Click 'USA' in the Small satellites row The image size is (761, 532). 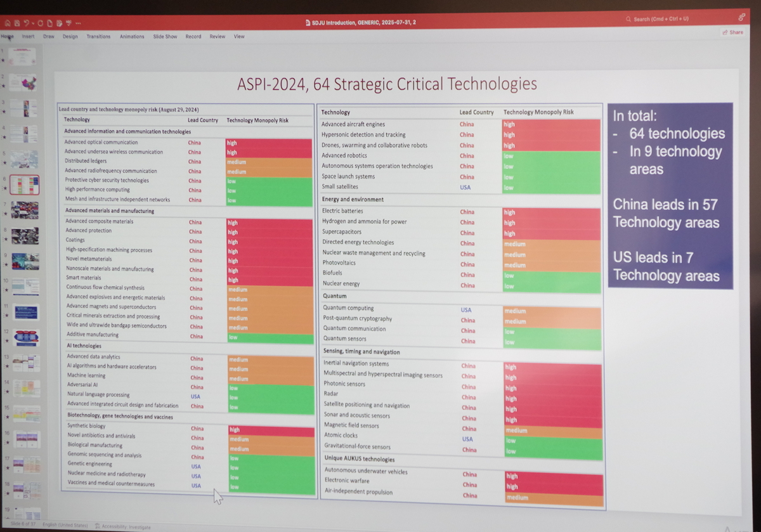[x=465, y=188]
